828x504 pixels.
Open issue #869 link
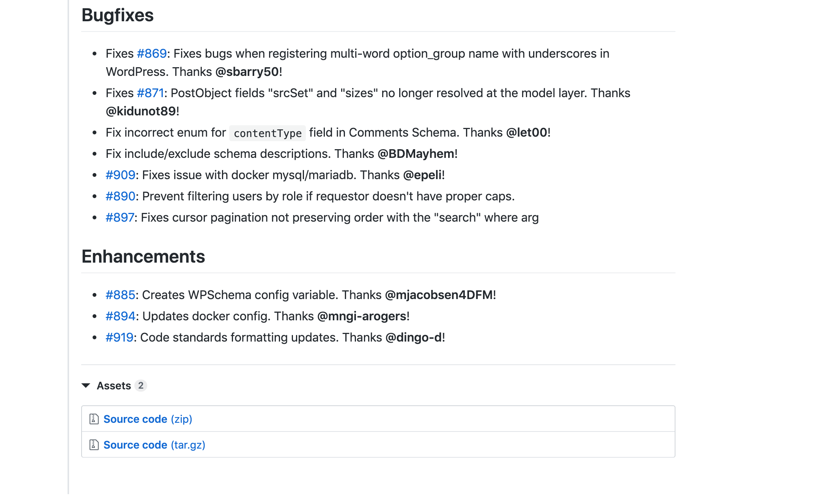(152, 54)
